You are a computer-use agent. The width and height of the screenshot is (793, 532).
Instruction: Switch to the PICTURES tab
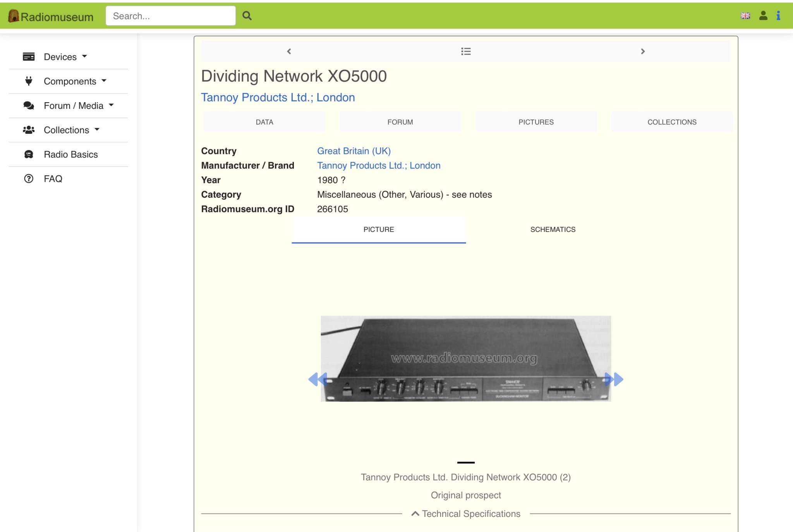pyautogui.click(x=536, y=122)
